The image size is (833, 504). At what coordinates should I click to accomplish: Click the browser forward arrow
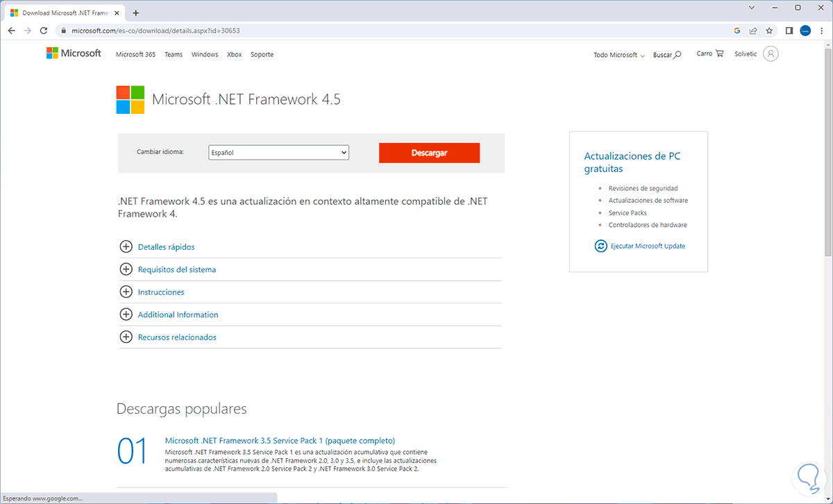click(x=28, y=31)
